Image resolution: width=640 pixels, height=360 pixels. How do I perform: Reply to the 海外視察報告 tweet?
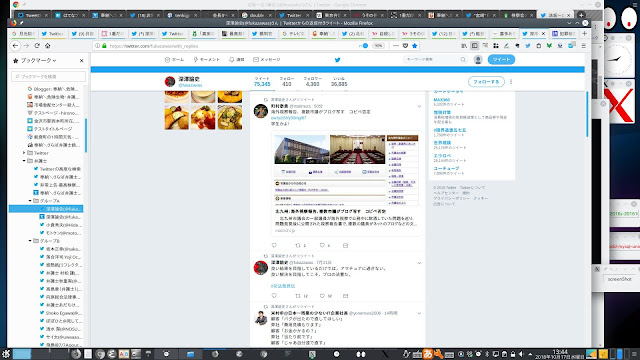[x=274, y=245]
